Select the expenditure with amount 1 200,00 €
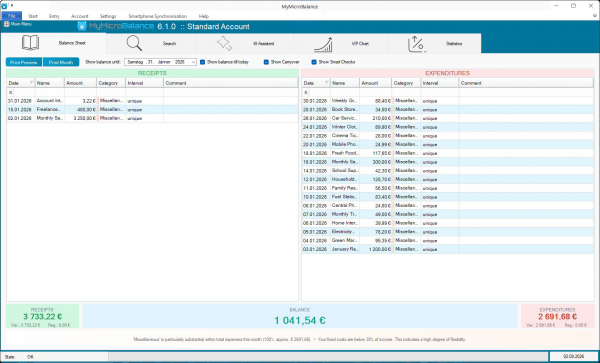The width and height of the screenshot is (600, 363). 448,249
